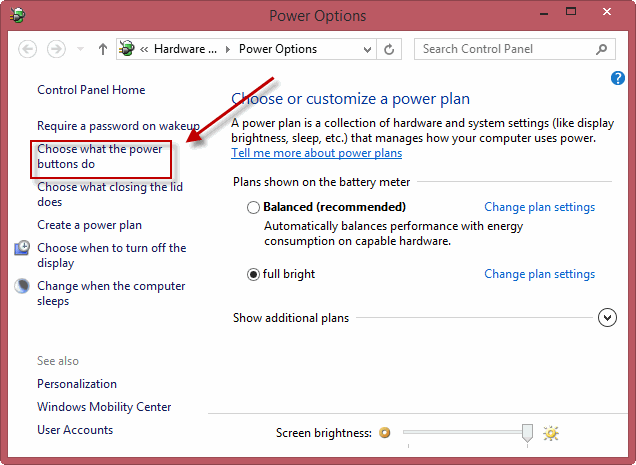
Task: Click the sleep moon icon
Action: coord(22,286)
